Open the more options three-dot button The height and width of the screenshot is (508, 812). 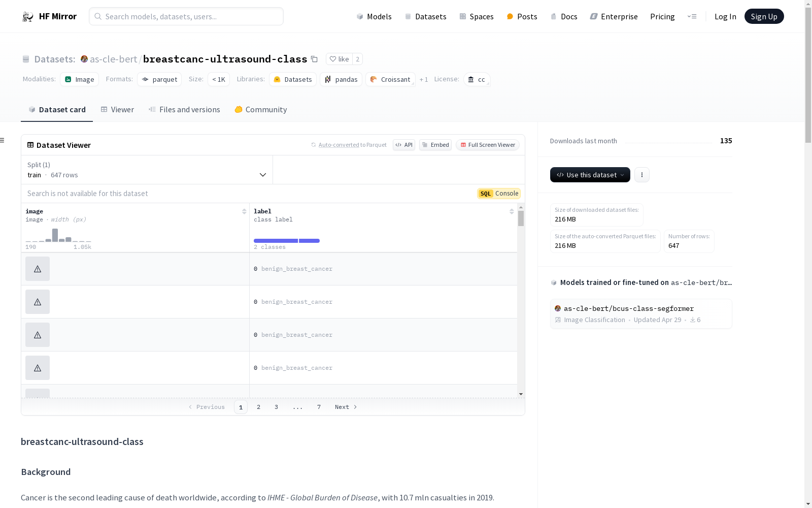click(x=642, y=175)
